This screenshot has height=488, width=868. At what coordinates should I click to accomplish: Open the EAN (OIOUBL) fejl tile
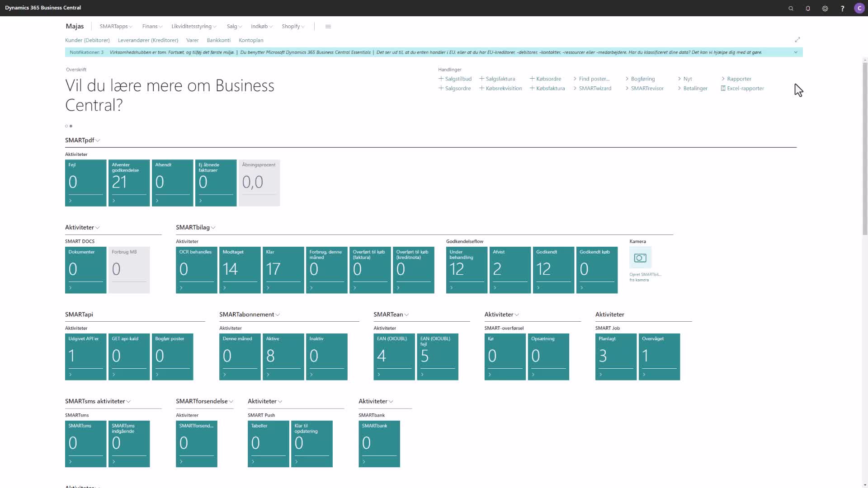(437, 357)
